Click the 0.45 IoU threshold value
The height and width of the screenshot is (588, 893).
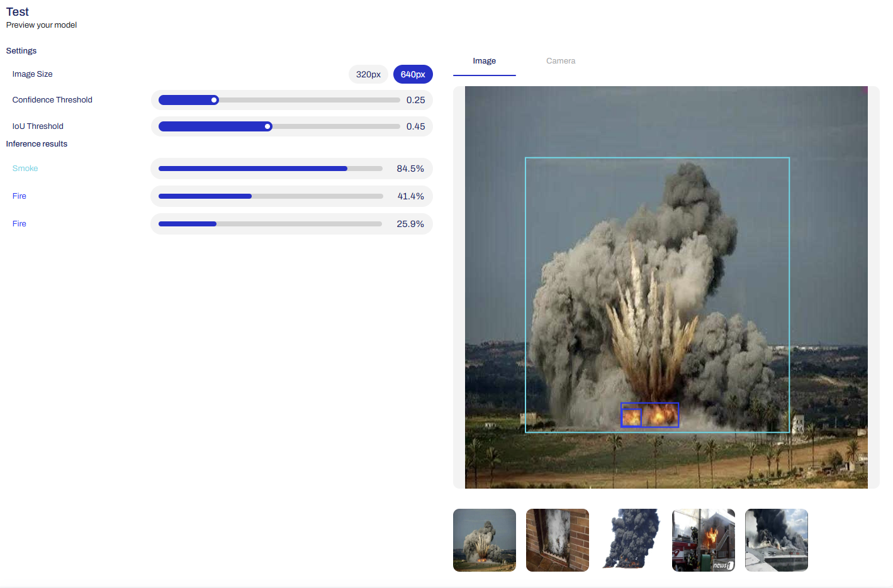click(416, 126)
